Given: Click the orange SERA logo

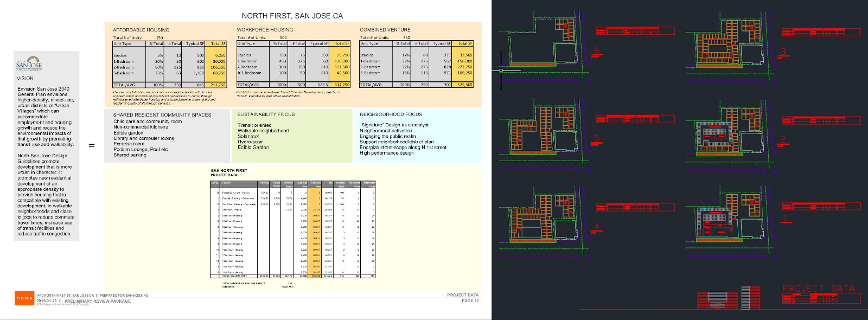Looking at the screenshot, I should (24, 298).
